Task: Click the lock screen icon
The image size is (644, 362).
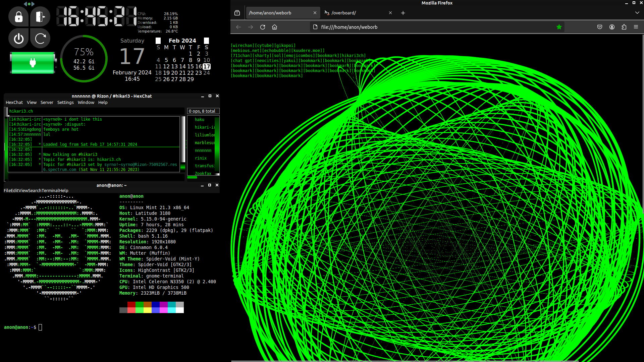Action: pyautogui.click(x=19, y=17)
